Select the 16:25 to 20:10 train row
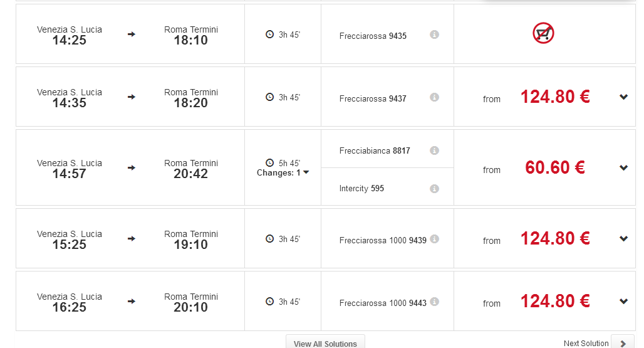The image size is (644, 348). (x=326, y=301)
